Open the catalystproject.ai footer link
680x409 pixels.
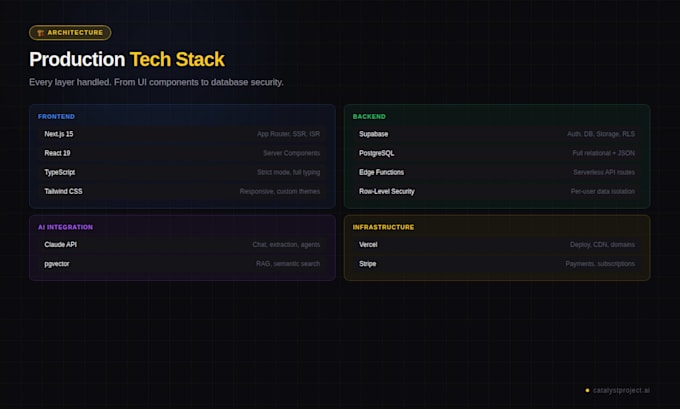click(621, 390)
